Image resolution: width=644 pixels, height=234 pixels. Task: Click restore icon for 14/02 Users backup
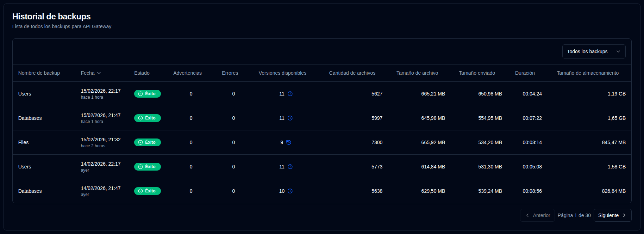click(x=290, y=167)
